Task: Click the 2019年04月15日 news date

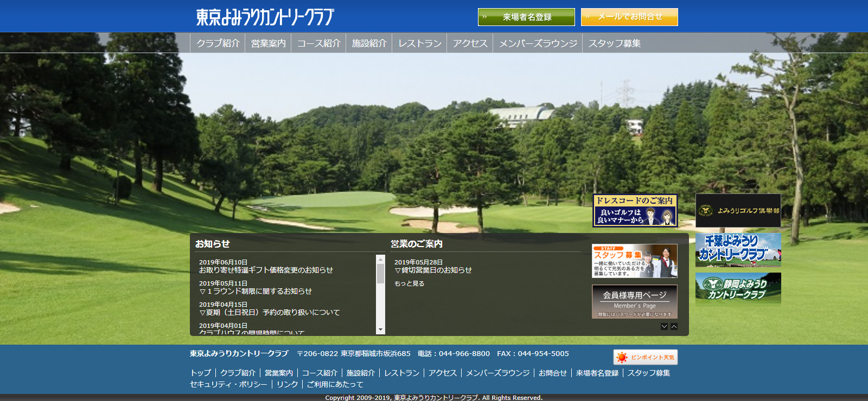Action: click(223, 305)
